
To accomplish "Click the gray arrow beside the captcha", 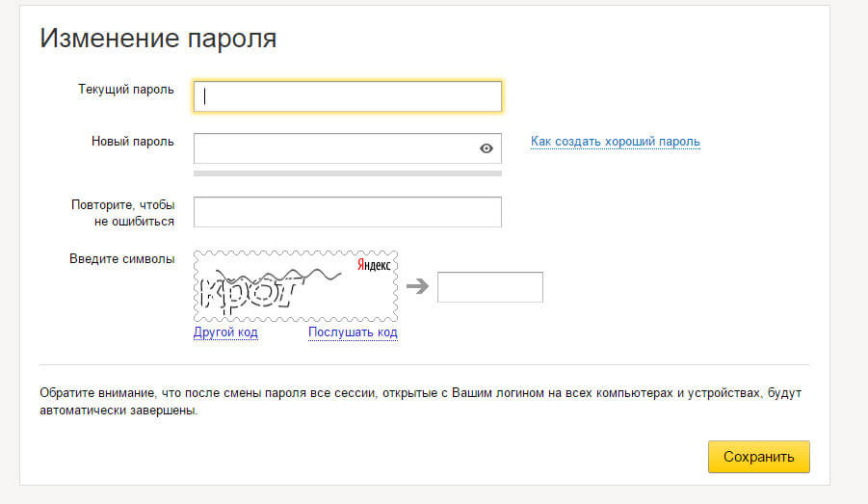I will pyautogui.click(x=417, y=286).
